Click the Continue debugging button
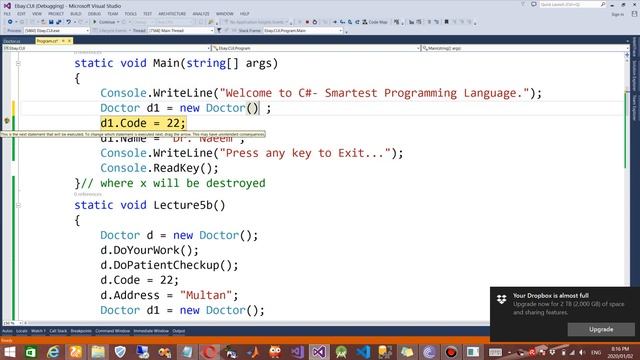This screenshot has height=360, width=640. pos(104,22)
